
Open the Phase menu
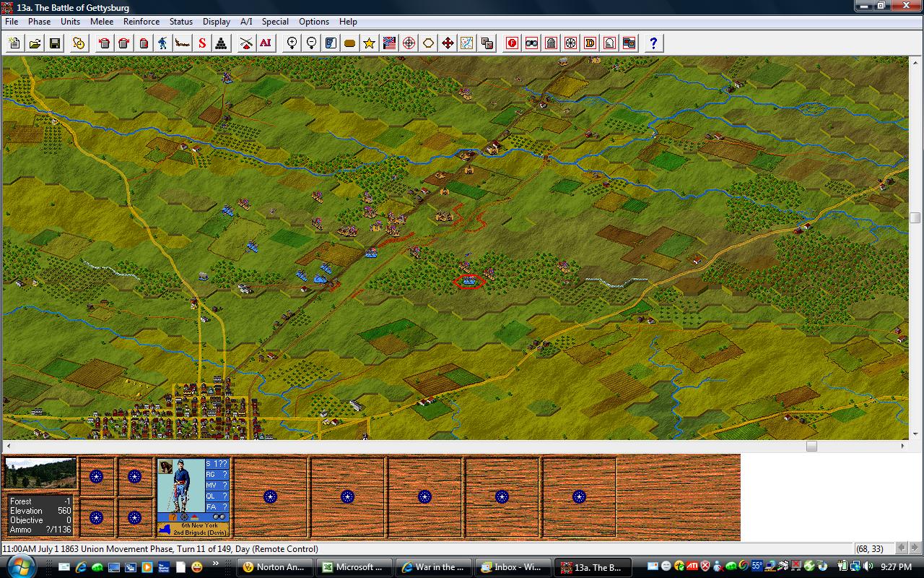tap(39, 22)
